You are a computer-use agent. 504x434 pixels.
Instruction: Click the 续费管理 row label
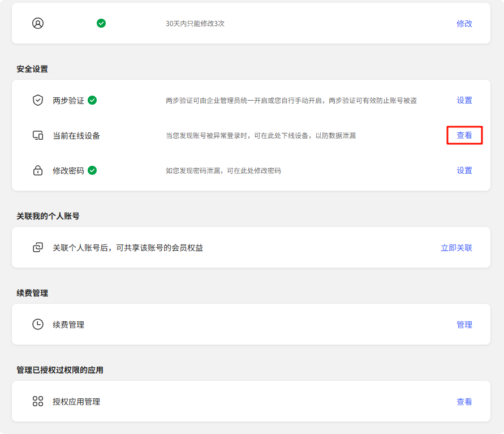coord(68,325)
